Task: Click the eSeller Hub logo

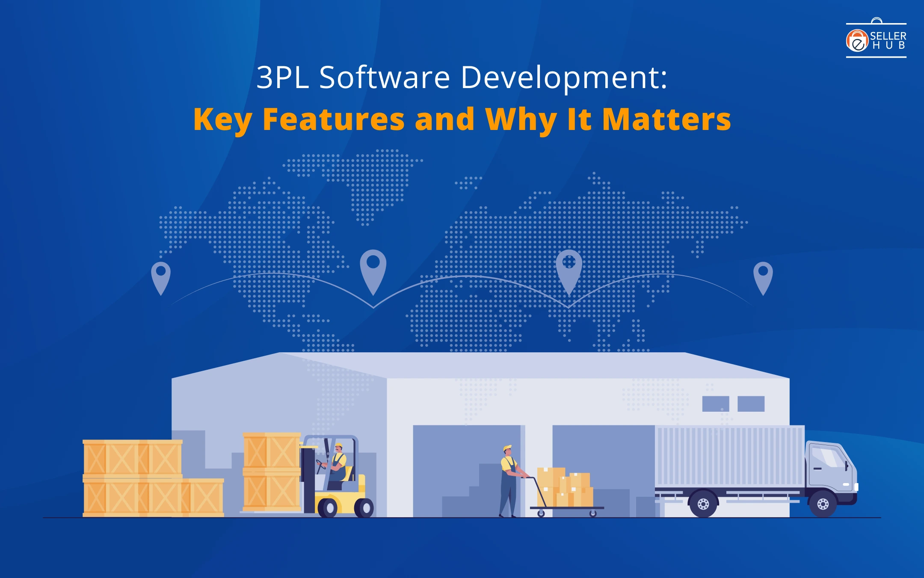Action: point(876,40)
